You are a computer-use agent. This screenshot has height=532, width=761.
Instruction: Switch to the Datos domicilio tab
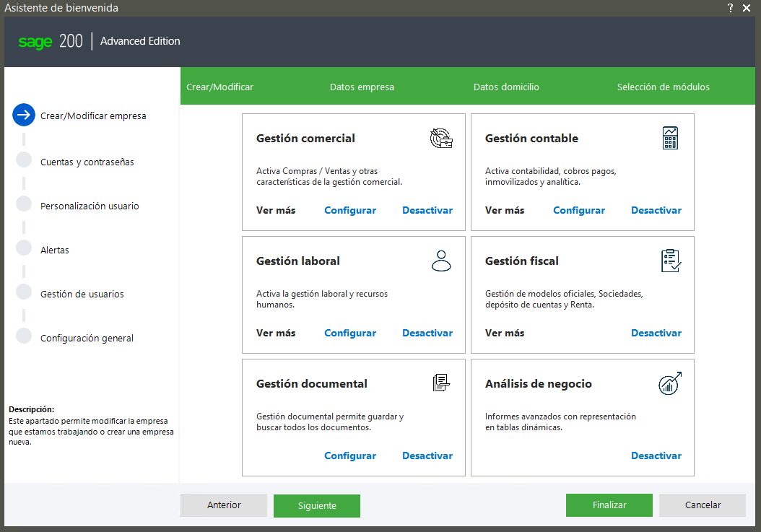click(x=506, y=87)
